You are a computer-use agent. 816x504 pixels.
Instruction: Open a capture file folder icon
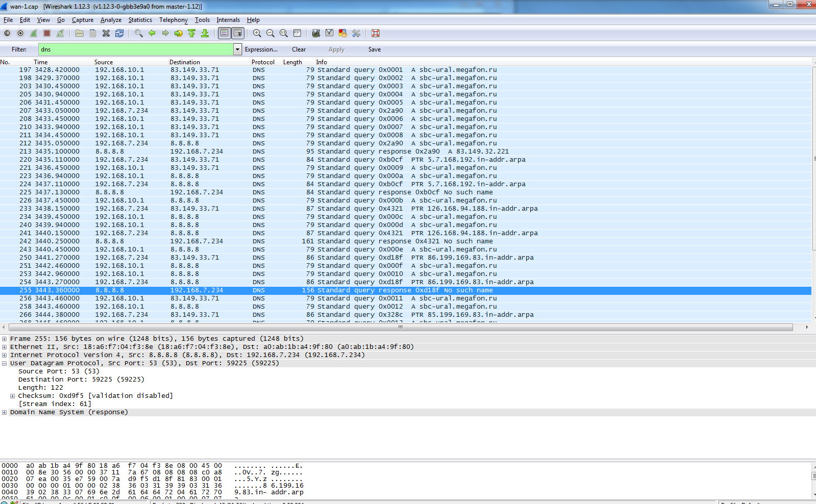(80, 33)
